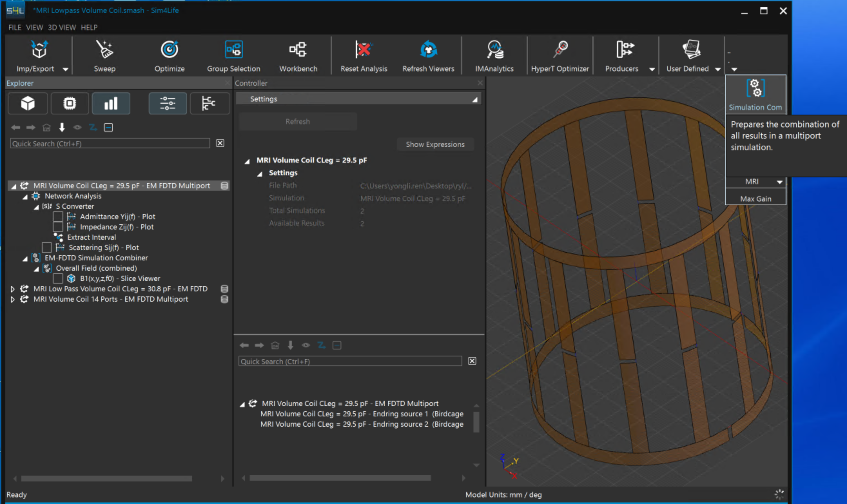Click the Explorer Quick Search field
Image resolution: width=847 pixels, height=504 pixels.
point(110,144)
